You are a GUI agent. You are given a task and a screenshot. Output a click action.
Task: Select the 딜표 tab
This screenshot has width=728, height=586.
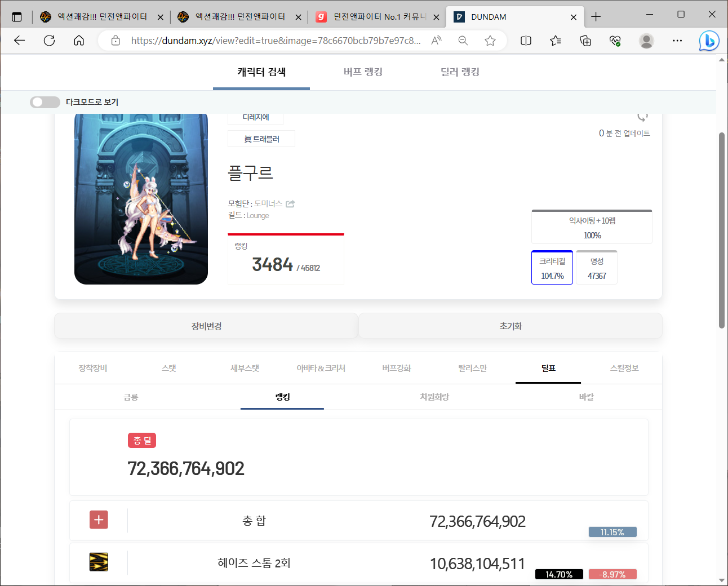click(x=548, y=368)
